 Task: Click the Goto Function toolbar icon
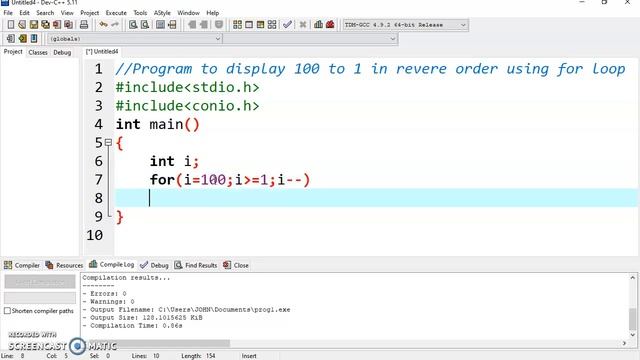[160, 25]
